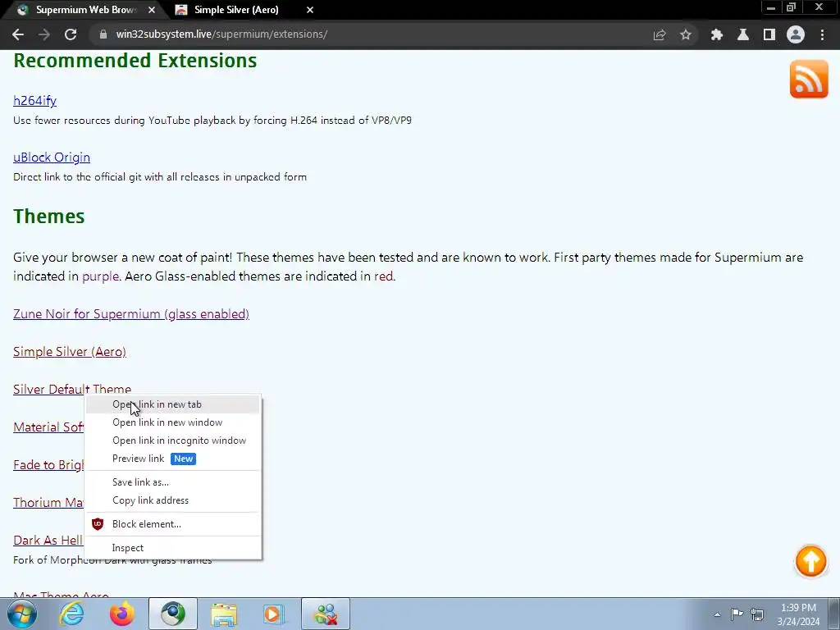Click the Recommended Extensions heading
840x630 pixels.
coord(135,61)
